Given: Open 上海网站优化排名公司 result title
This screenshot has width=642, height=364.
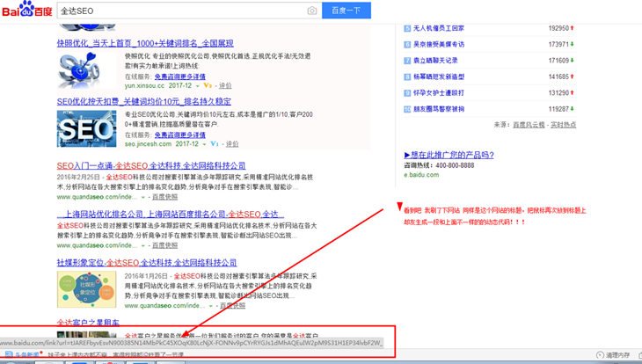Looking at the screenshot, I should (x=171, y=215).
